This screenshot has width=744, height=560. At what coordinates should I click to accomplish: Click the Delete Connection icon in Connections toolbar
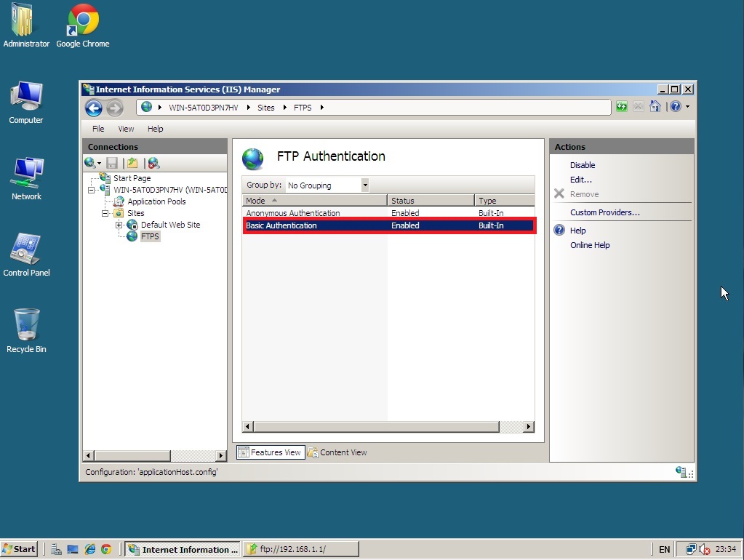click(x=153, y=163)
